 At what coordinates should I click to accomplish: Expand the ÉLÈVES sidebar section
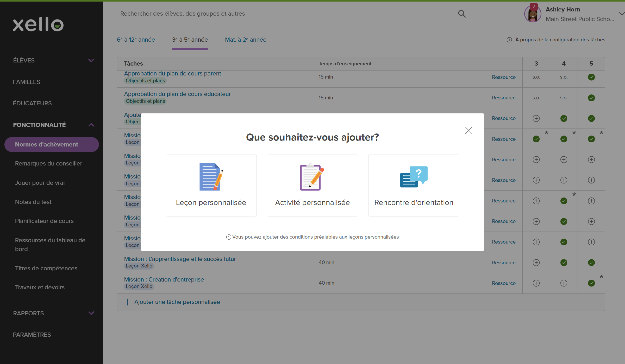point(91,60)
